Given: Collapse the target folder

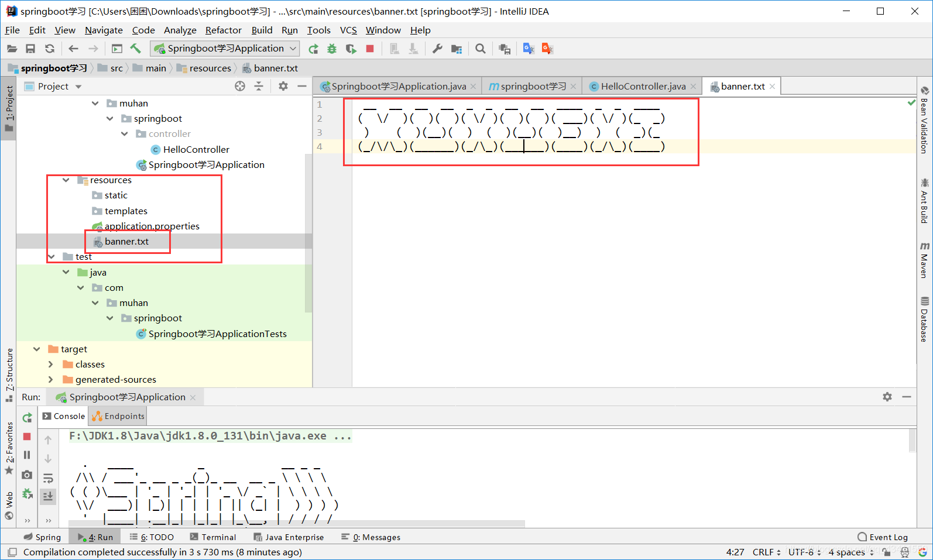Looking at the screenshot, I should point(37,349).
